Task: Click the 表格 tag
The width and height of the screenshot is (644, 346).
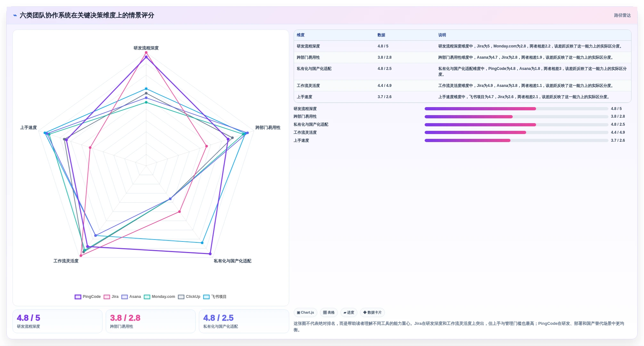Action: pyautogui.click(x=329, y=312)
